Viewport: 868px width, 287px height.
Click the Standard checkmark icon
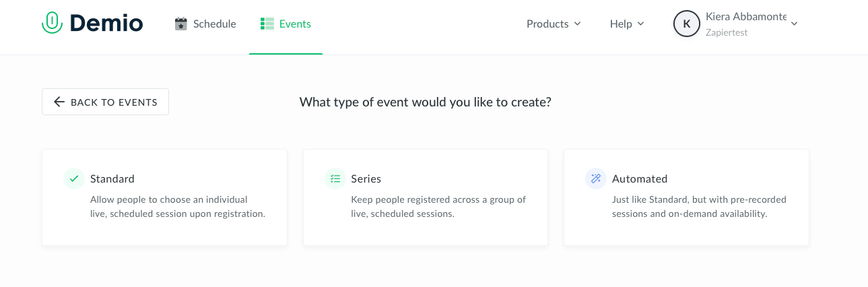coord(74,179)
